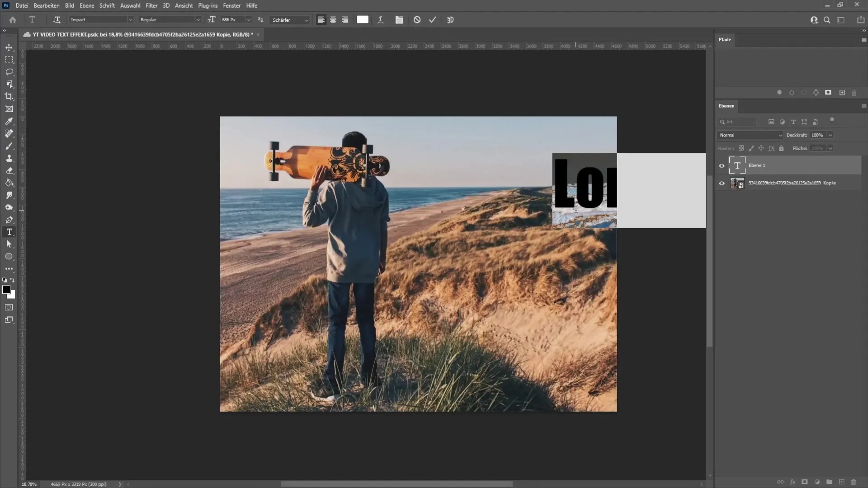The width and height of the screenshot is (868, 488).
Task: Click the zoom percentage field 18,78%
Action: pyautogui.click(x=29, y=484)
